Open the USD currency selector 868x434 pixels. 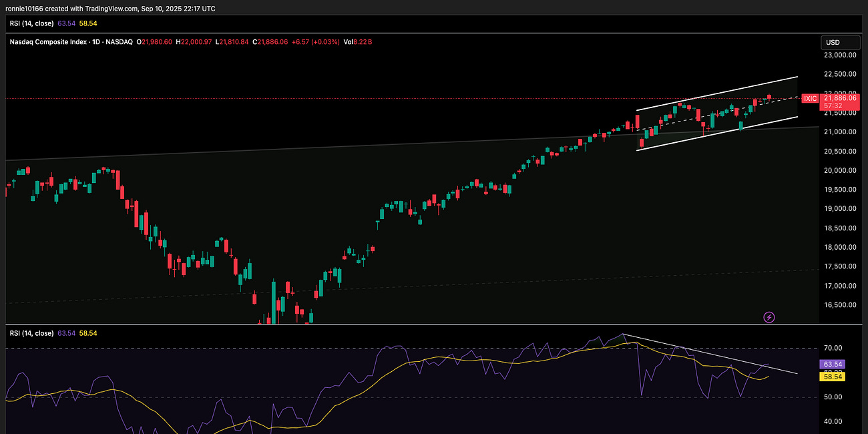(x=840, y=42)
